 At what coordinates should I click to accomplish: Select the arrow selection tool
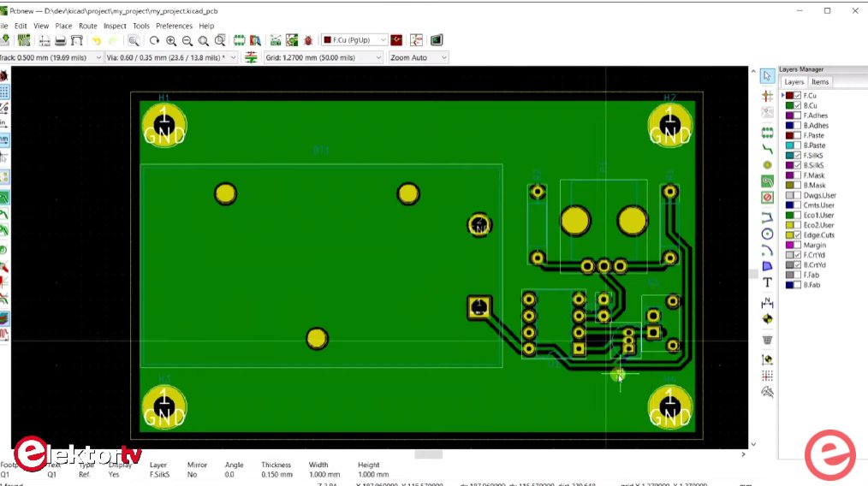[767, 76]
